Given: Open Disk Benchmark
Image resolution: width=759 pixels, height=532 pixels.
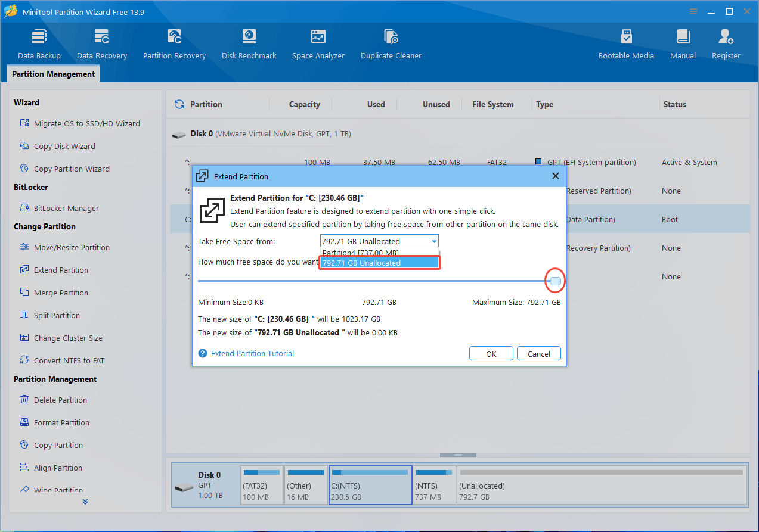Looking at the screenshot, I should [x=249, y=44].
